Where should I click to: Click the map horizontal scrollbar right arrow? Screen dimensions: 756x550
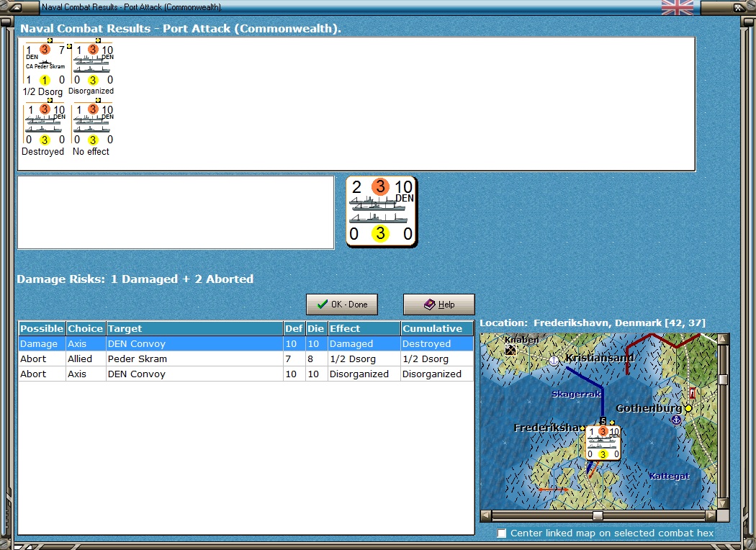click(711, 515)
